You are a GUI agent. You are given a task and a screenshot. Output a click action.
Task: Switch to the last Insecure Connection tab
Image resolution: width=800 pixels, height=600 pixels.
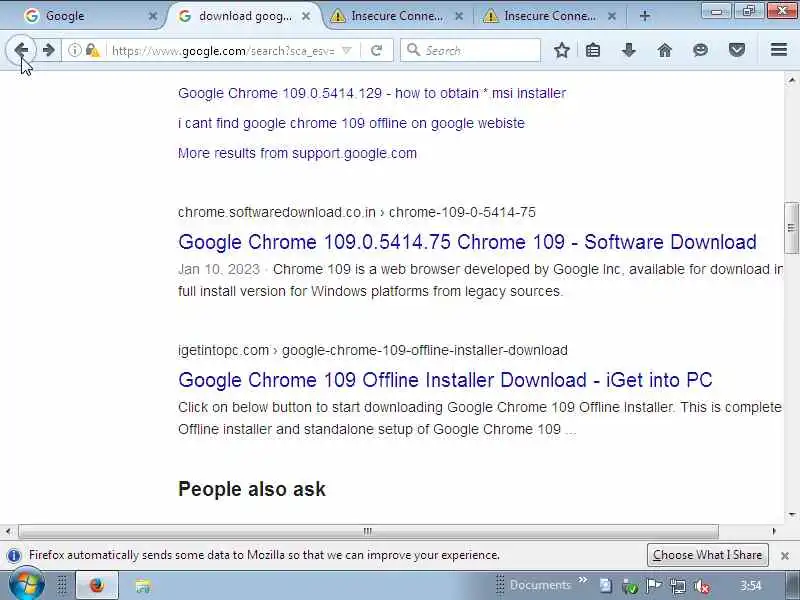point(548,16)
